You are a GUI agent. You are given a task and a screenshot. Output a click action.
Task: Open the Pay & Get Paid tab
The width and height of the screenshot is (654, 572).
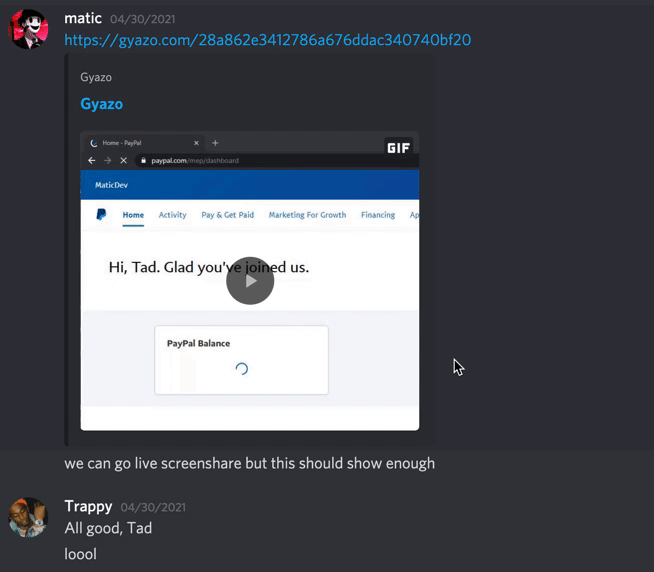(227, 215)
